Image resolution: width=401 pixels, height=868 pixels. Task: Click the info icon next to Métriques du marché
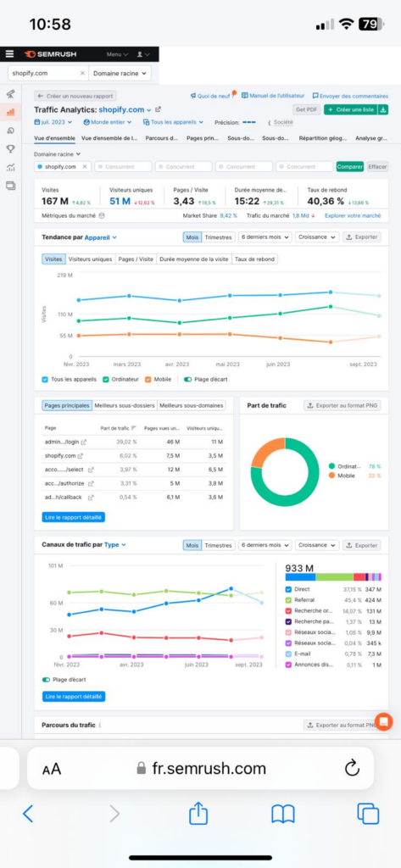click(x=102, y=216)
